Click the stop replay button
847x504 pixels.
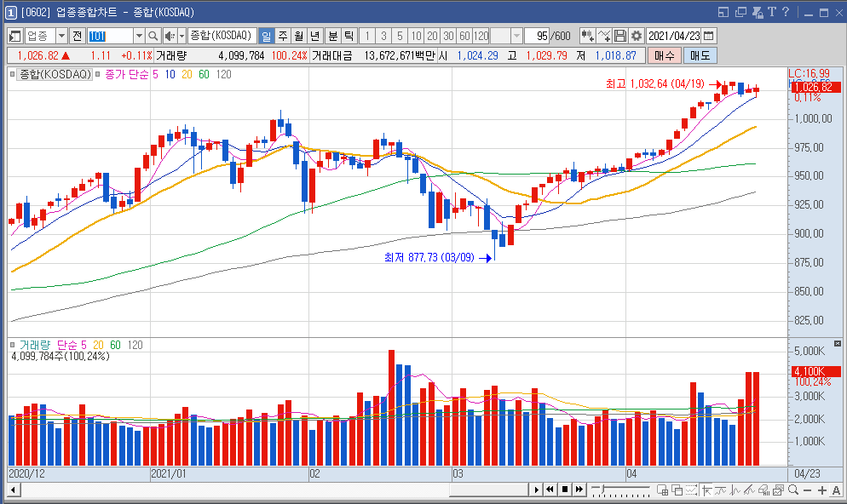tap(564, 490)
